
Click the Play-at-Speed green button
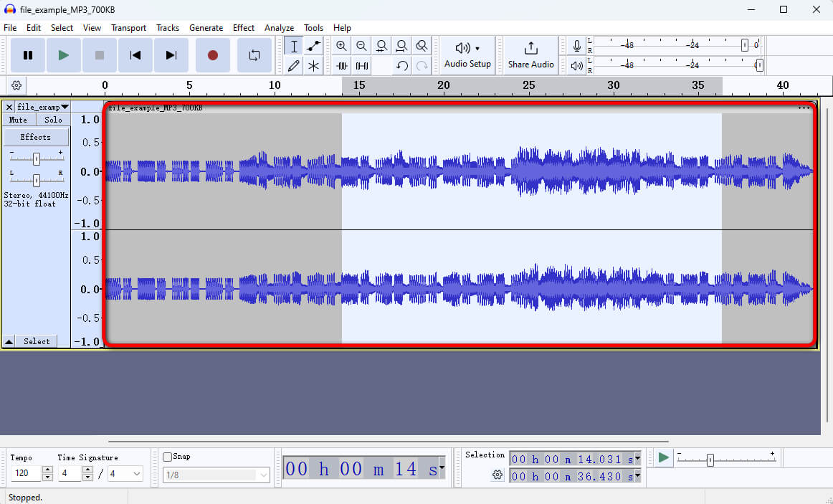click(x=663, y=457)
